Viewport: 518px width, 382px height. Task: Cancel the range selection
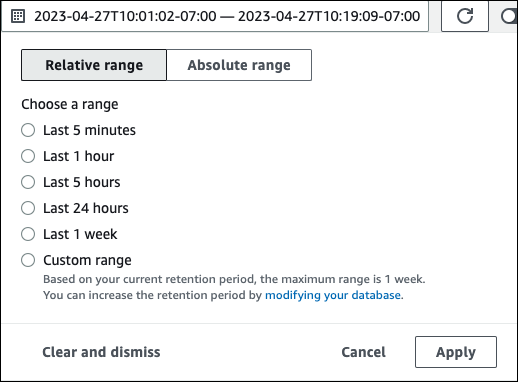pyautogui.click(x=363, y=352)
